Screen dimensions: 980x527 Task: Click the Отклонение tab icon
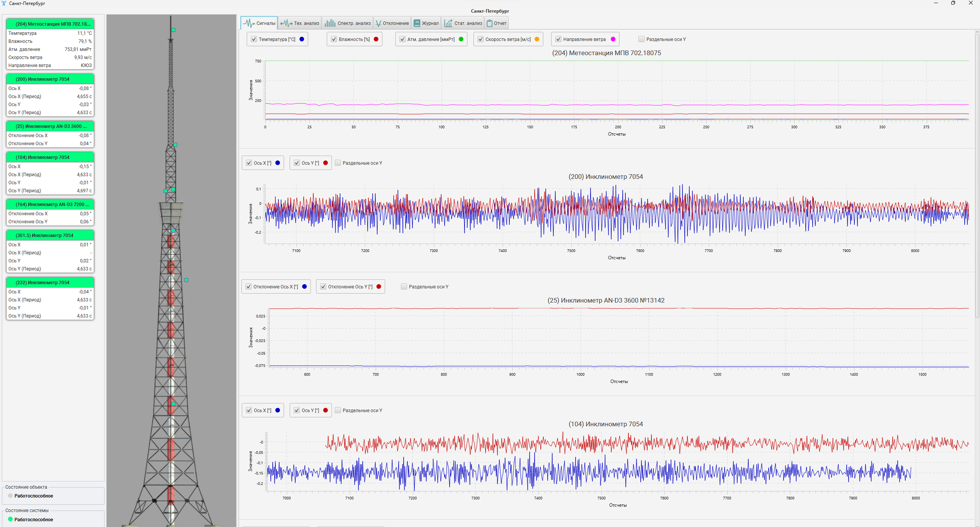(x=378, y=23)
